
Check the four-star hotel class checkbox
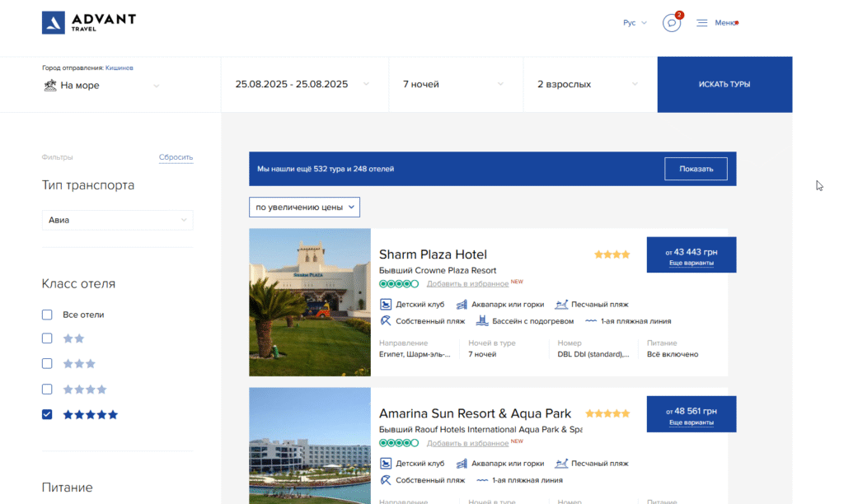(x=47, y=389)
